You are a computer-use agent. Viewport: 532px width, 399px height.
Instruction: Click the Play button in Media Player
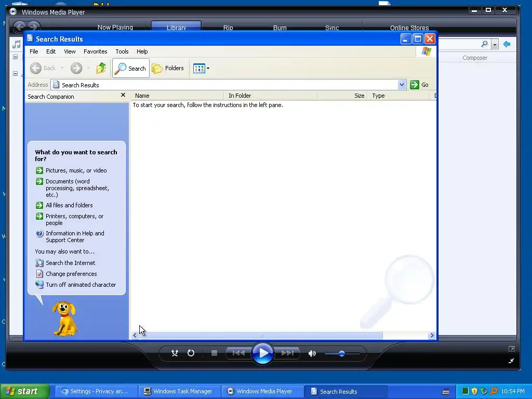262,353
